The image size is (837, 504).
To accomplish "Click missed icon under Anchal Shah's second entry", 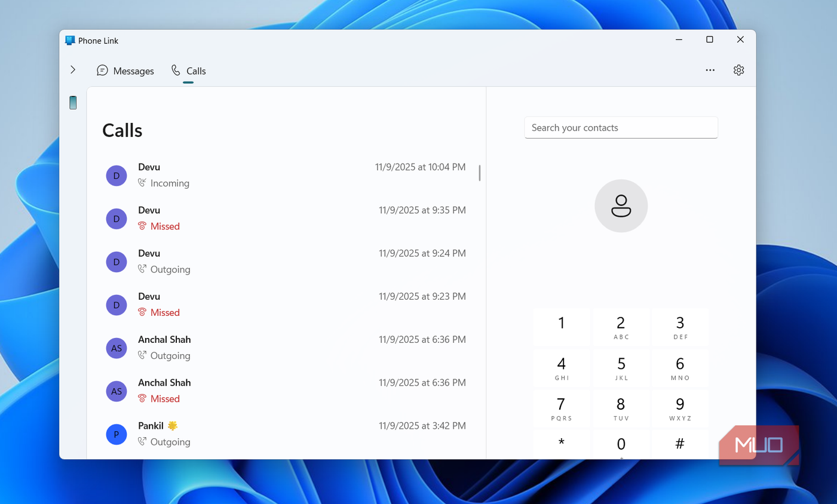I will [x=142, y=398].
